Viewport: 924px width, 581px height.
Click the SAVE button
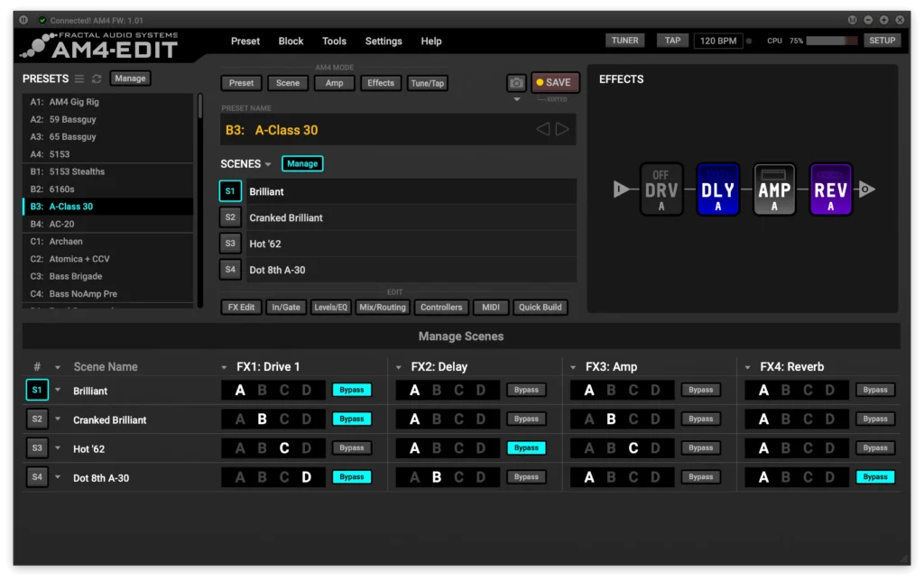click(x=555, y=83)
